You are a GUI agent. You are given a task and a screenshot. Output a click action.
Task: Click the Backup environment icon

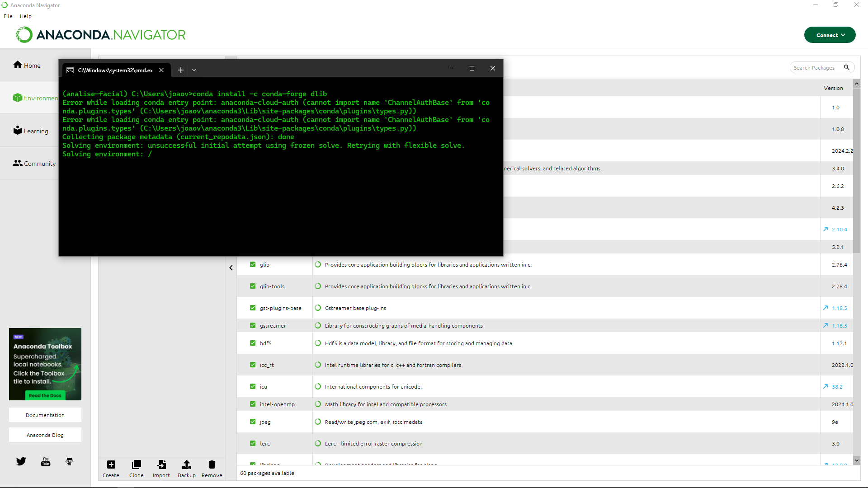click(186, 465)
